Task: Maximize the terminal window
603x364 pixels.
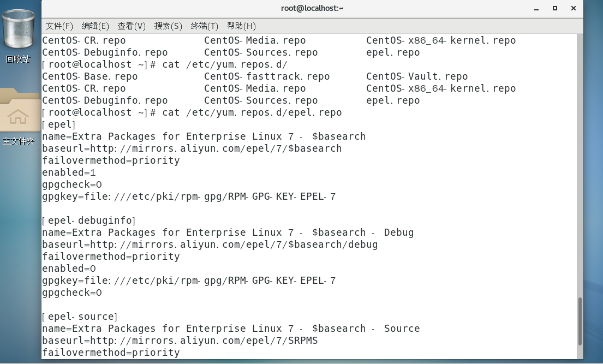Action: (x=554, y=9)
